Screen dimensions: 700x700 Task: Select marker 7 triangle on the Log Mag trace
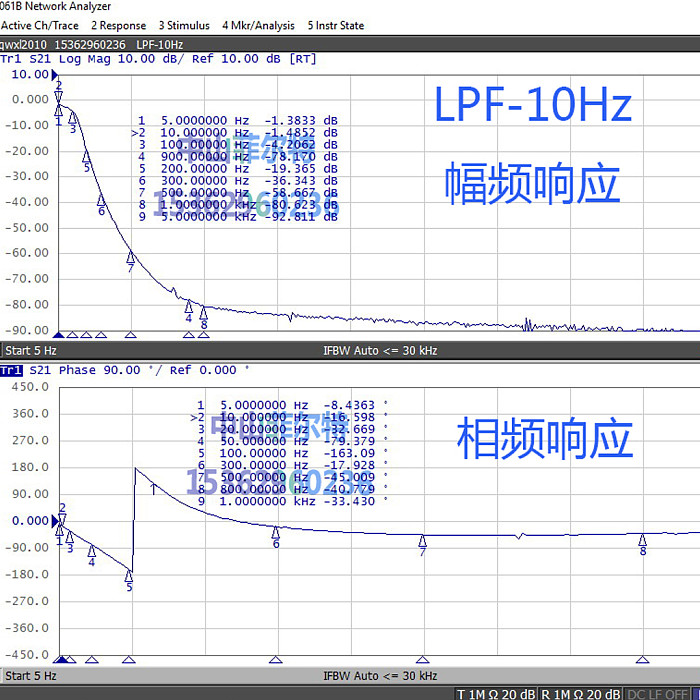point(130,258)
